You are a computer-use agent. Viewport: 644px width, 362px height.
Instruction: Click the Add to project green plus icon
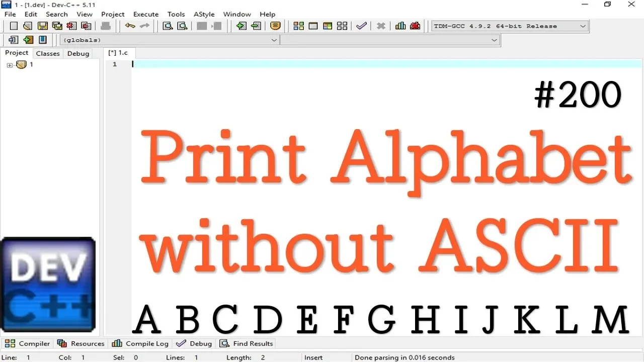[242, 26]
